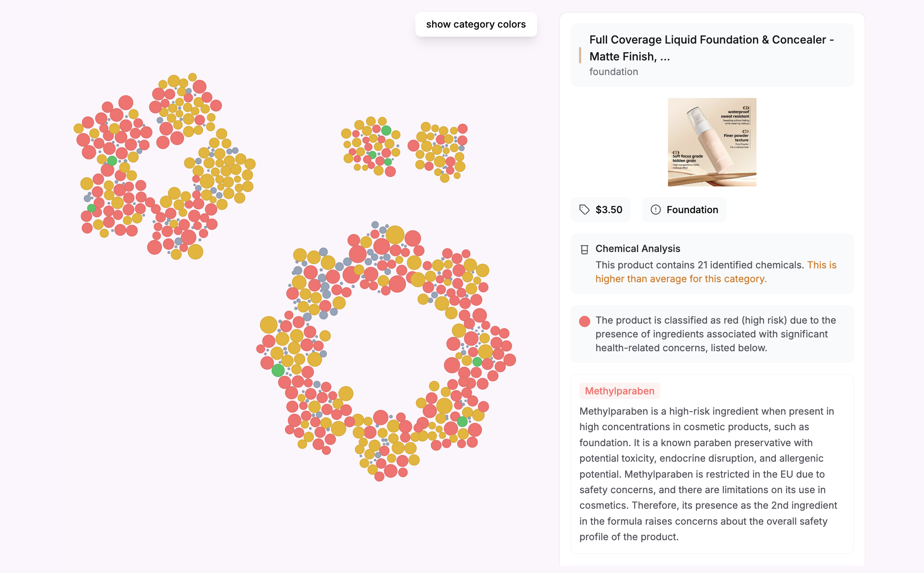The height and width of the screenshot is (573, 924).
Task: Click the Foundation category chip
Action: click(x=684, y=210)
